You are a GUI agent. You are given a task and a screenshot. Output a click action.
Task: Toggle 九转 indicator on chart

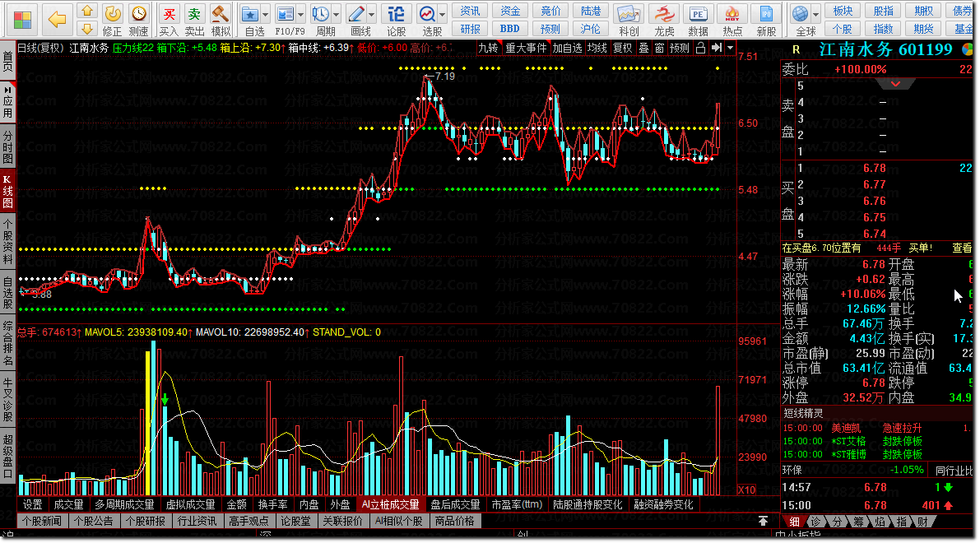pyautogui.click(x=488, y=48)
